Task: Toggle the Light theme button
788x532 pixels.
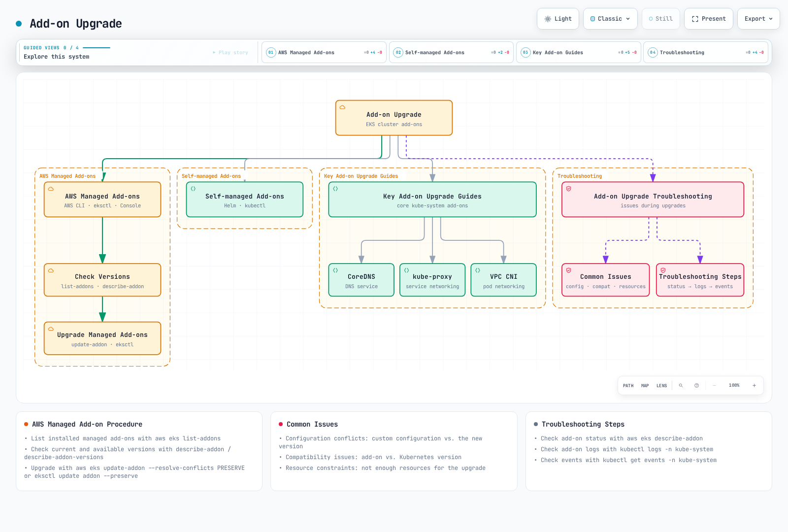Action: pos(558,19)
